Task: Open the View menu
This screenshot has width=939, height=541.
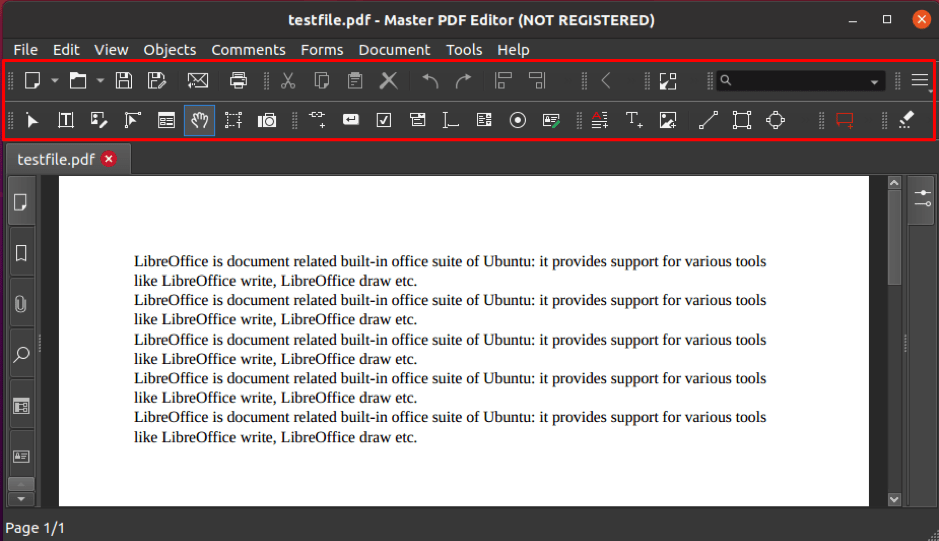Action: click(x=111, y=50)
